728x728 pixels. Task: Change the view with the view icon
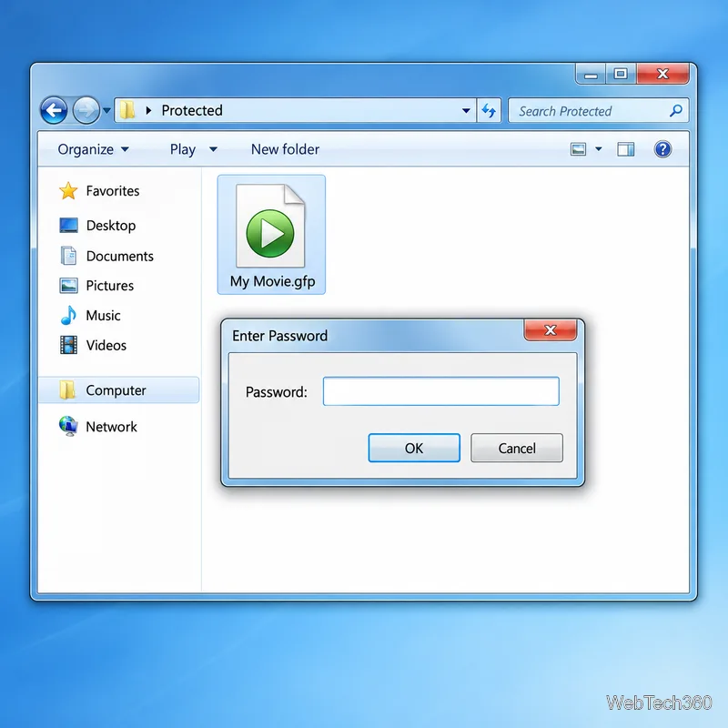click(x=578, y=149)
